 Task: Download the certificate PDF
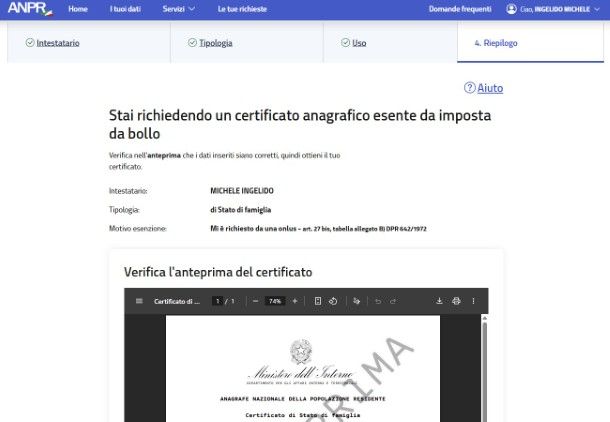pos(439,301)
